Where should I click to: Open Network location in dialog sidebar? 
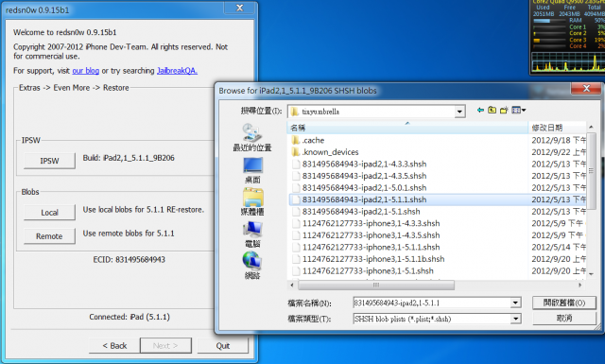252,266
